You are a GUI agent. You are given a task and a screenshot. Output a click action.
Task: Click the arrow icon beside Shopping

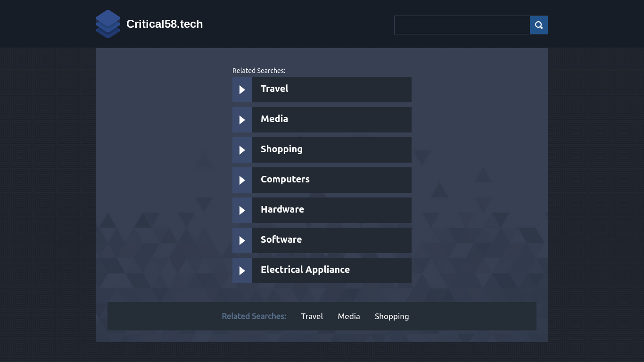(x=242, y=150)
